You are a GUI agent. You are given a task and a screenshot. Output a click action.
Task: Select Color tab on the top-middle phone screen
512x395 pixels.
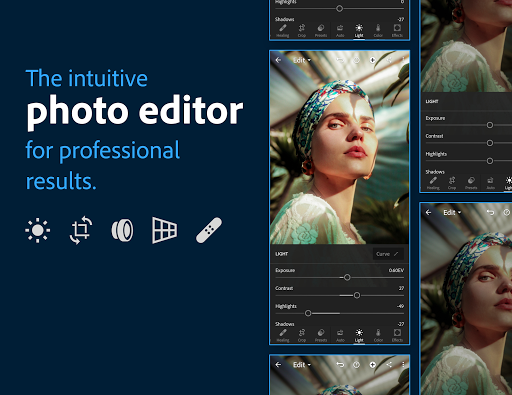point(378,31)
